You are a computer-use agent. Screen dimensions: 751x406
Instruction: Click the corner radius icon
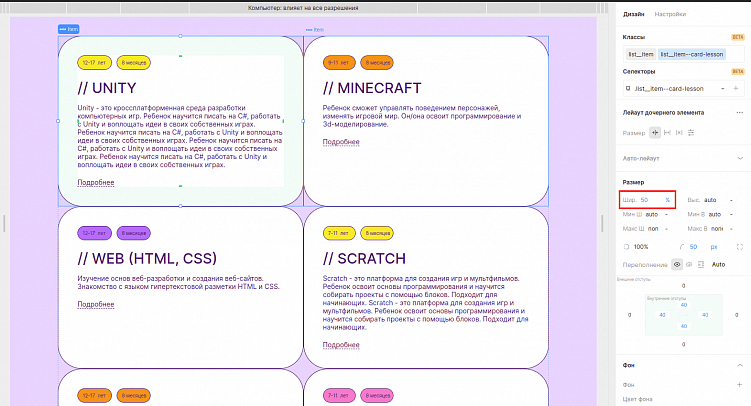[682, 247]
